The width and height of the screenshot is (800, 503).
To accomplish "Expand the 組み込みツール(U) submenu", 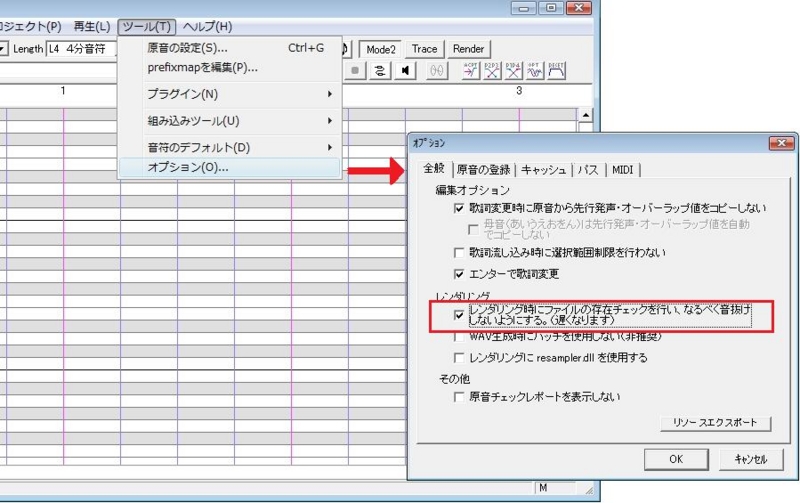I will [x=229, y=121].
